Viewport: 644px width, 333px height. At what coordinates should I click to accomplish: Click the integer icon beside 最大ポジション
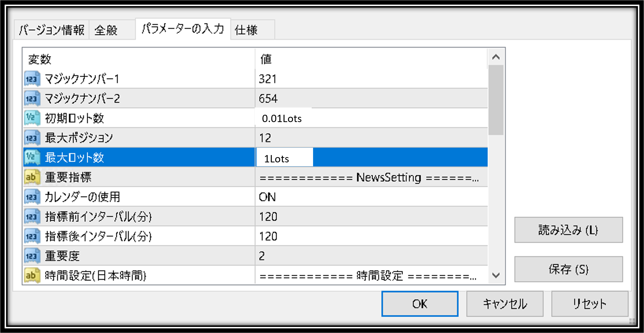coord(32,138)
